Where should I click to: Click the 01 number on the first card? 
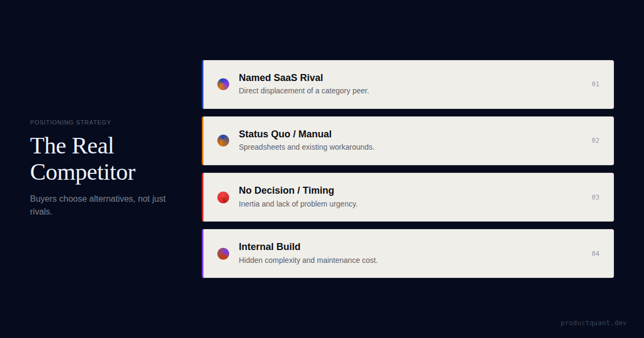pyautogui.click(x=596, y=84)
